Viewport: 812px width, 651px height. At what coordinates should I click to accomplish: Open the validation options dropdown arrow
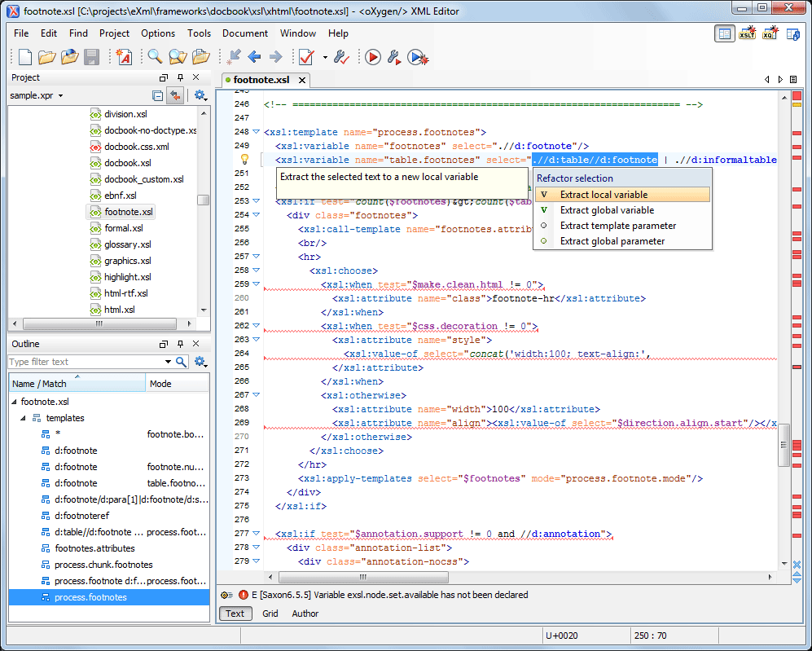324,57
